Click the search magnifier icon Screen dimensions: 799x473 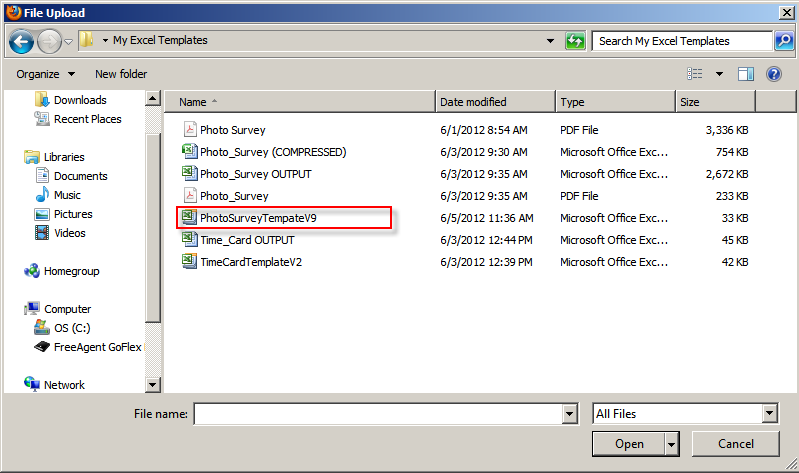coord(784,41)
